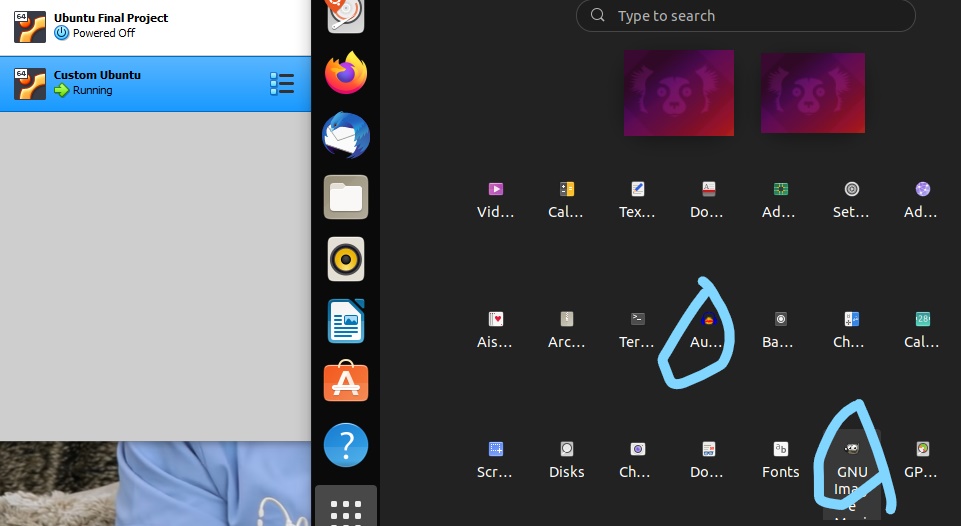Open LibreOffice Writer from the dock
Screen dimensions: 961x526
(x=346, y=321)
